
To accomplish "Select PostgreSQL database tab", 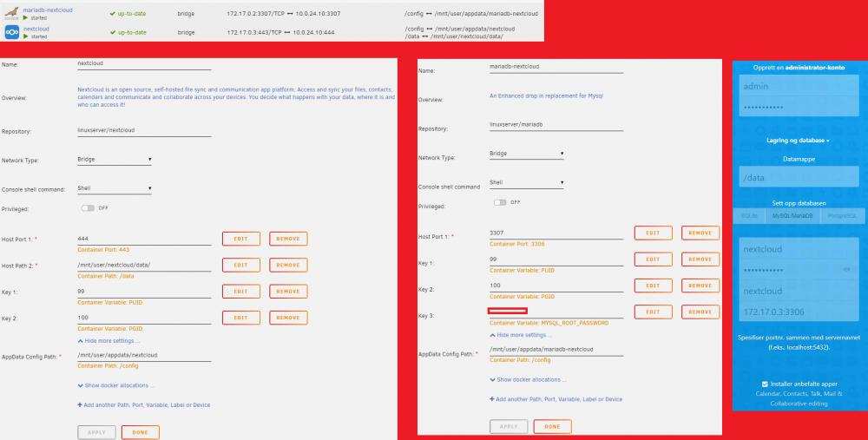I will (842, 216).
